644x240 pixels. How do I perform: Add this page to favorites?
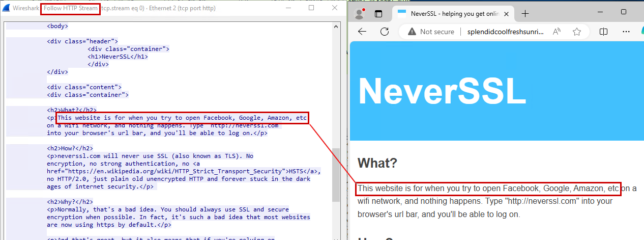coord(577,32)
